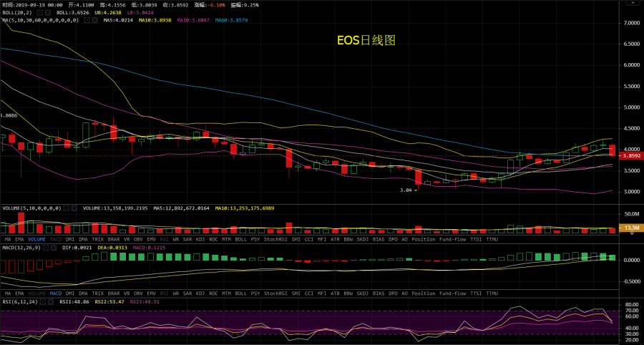Select MFI tab in row above RSI panel
644x345 pixels.
(322, 293)
